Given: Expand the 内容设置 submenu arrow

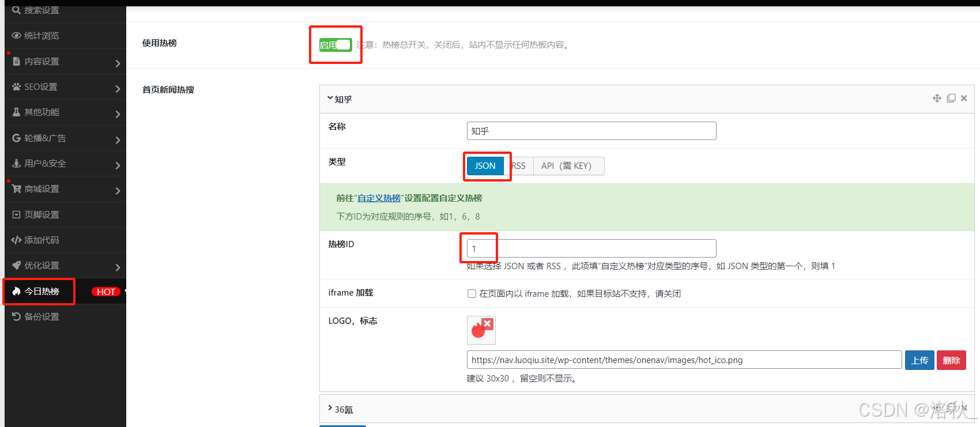Looking at the screenshot, I should (x=118, y=63).
